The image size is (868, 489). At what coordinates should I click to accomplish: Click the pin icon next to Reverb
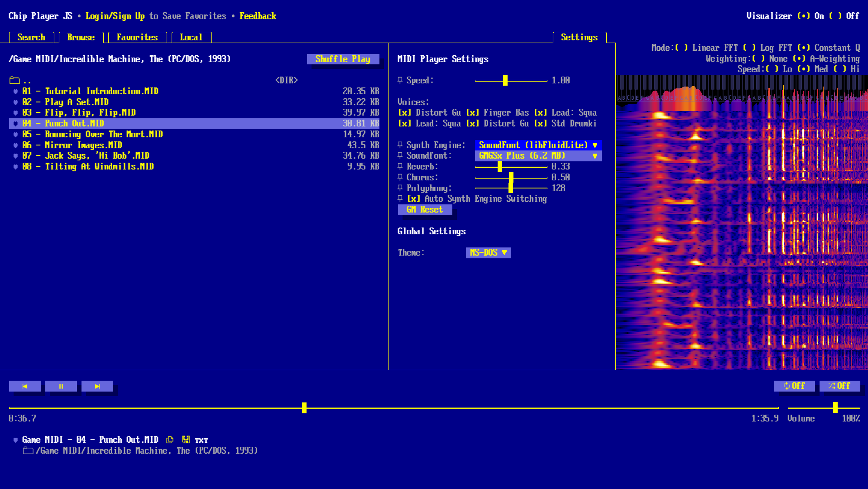click(x=400, y=166)
